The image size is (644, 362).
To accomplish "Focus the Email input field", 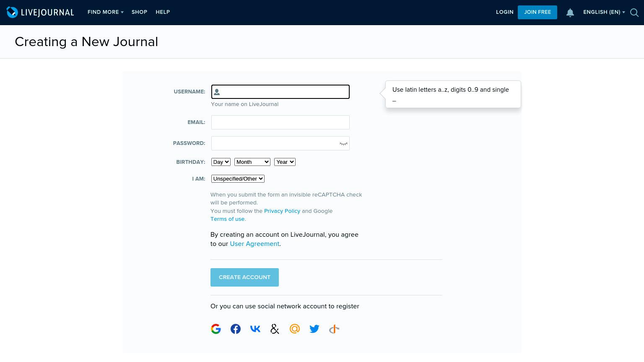I will point(280,122).
